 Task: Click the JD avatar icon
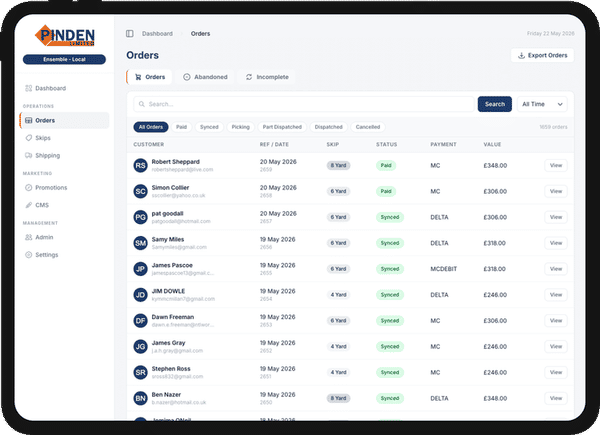[140, 295]
